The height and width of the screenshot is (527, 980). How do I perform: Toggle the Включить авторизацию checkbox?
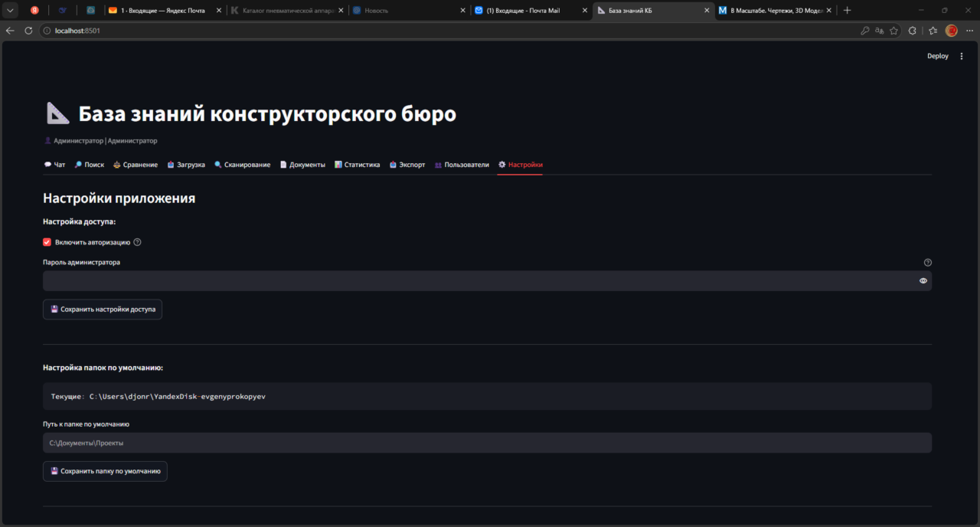coord(47,242)
